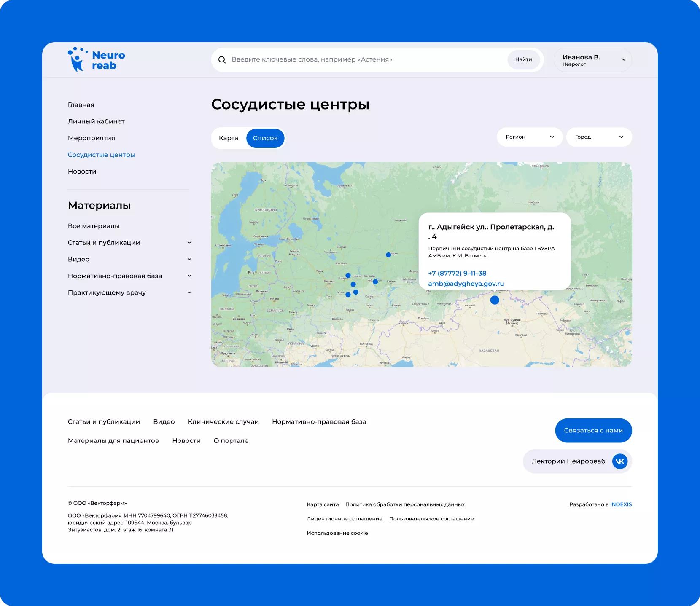Open Политика обработки персональных данных
Screen dimensions: 700x606
[405, 504]
